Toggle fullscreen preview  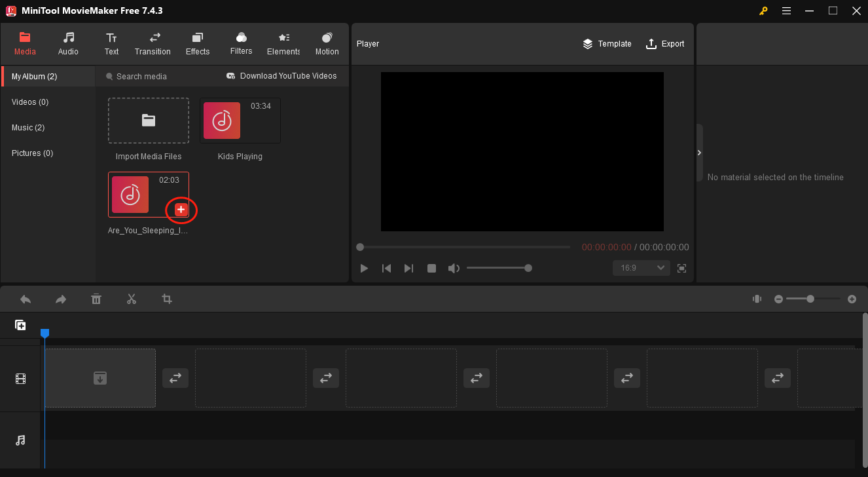[x=681, y=268]
